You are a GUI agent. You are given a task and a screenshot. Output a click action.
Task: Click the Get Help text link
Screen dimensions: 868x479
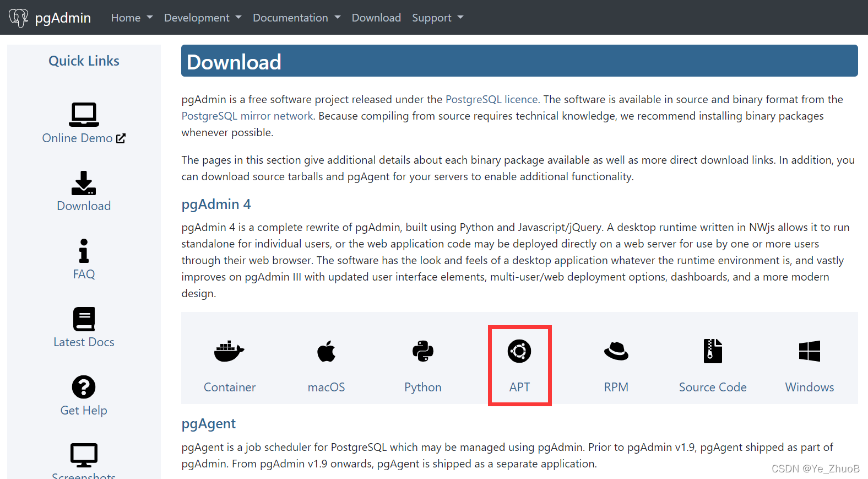tap(84, 410)
